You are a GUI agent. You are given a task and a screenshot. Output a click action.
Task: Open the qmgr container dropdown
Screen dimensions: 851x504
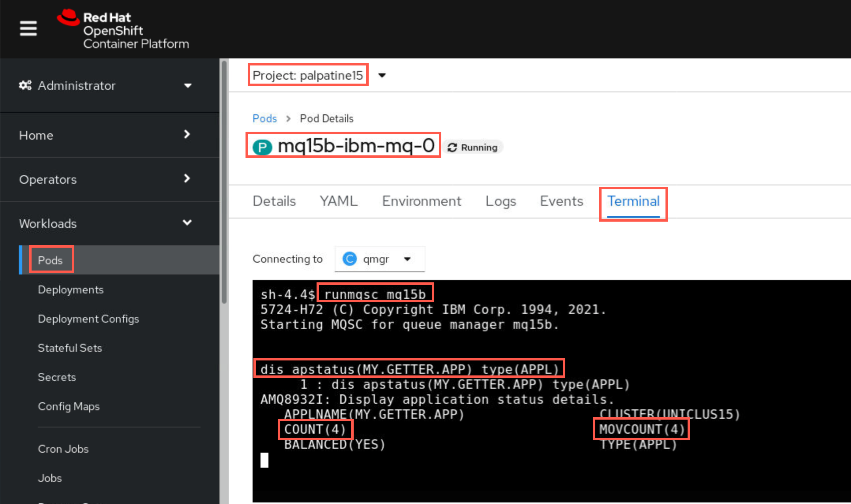coord(380,259)
